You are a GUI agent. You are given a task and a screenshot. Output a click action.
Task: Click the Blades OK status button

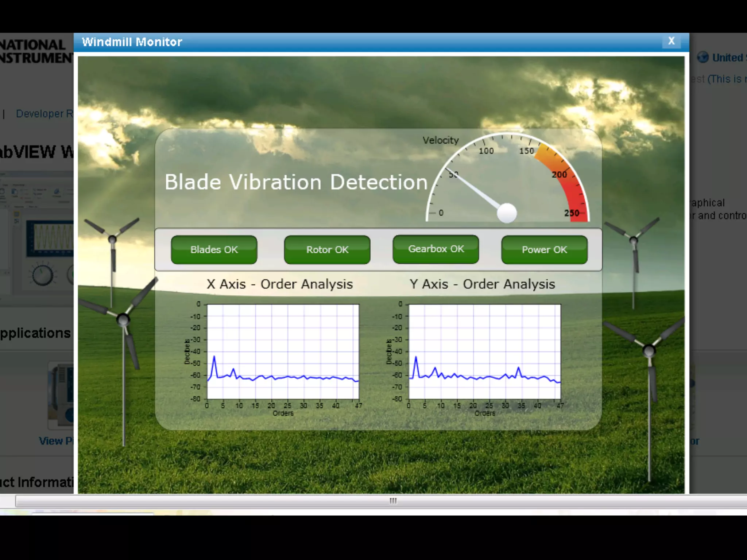(214, 250)
